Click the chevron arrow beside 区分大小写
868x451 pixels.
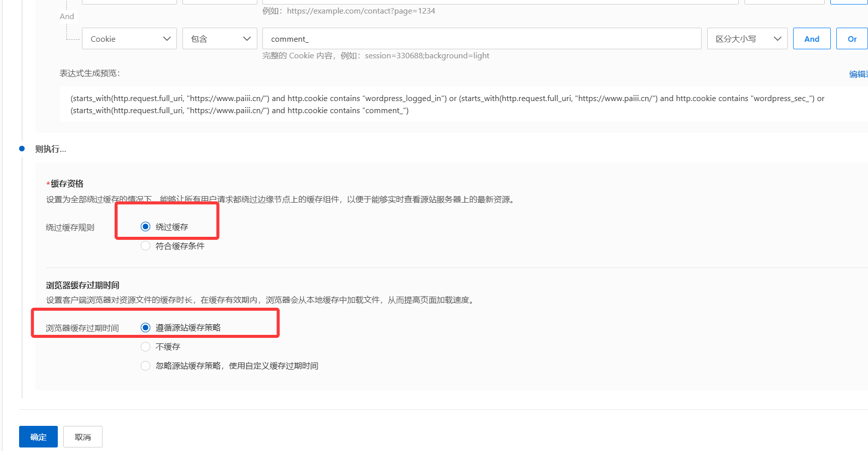777,39
